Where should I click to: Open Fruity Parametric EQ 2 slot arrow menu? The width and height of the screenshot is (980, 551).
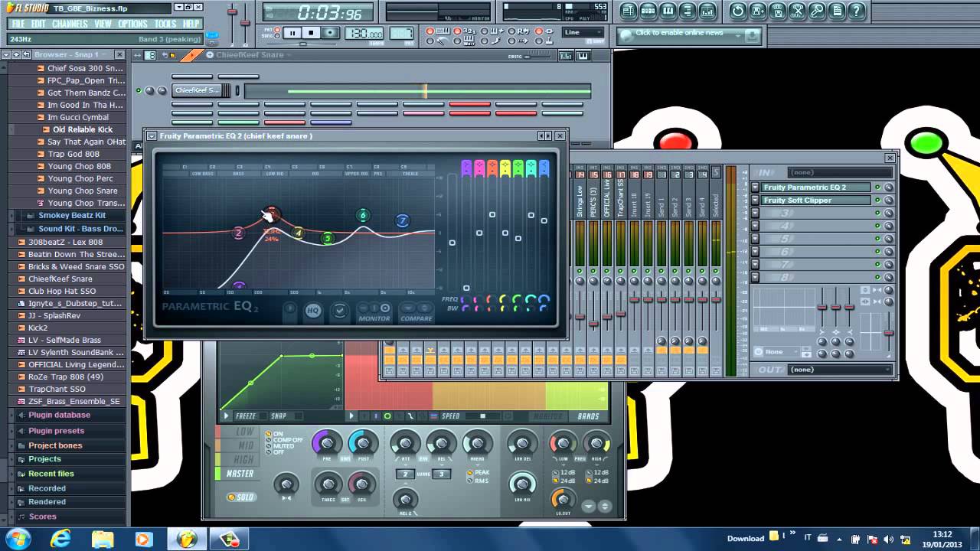tap(755, 187)
